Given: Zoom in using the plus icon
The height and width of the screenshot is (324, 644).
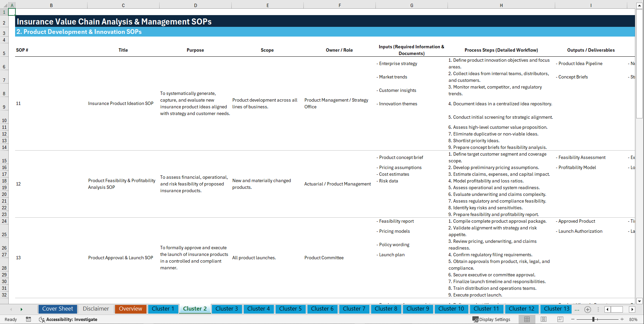Looking at the screenshot, I should 623,319.
